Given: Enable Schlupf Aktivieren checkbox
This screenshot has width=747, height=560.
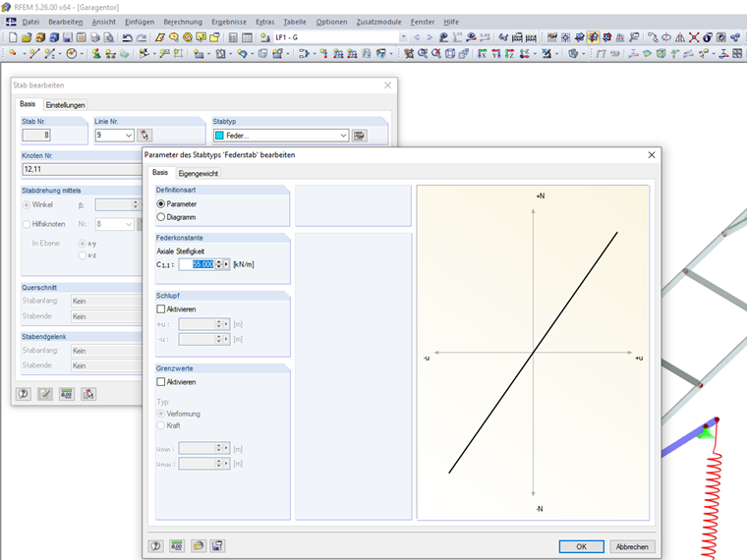Looking at the screenshot, I should [161, 309].
